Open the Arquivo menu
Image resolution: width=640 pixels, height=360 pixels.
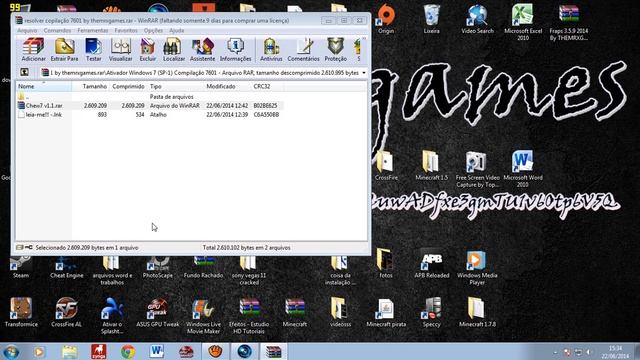coord(27,31)
